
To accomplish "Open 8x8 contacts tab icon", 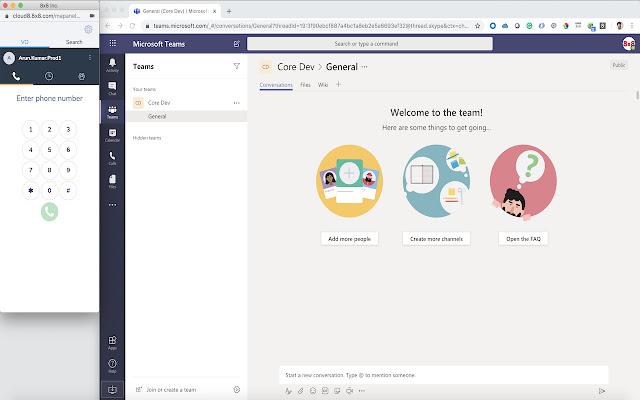I will click(82, 76).
